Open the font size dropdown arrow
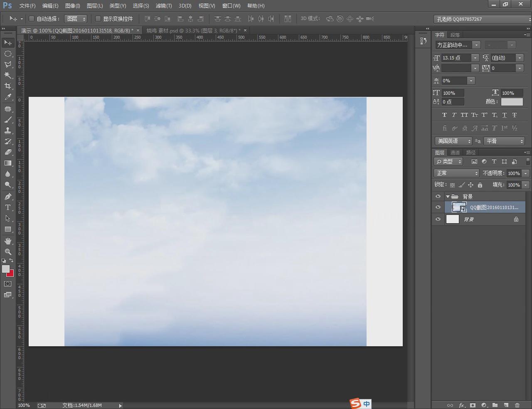 475,58
